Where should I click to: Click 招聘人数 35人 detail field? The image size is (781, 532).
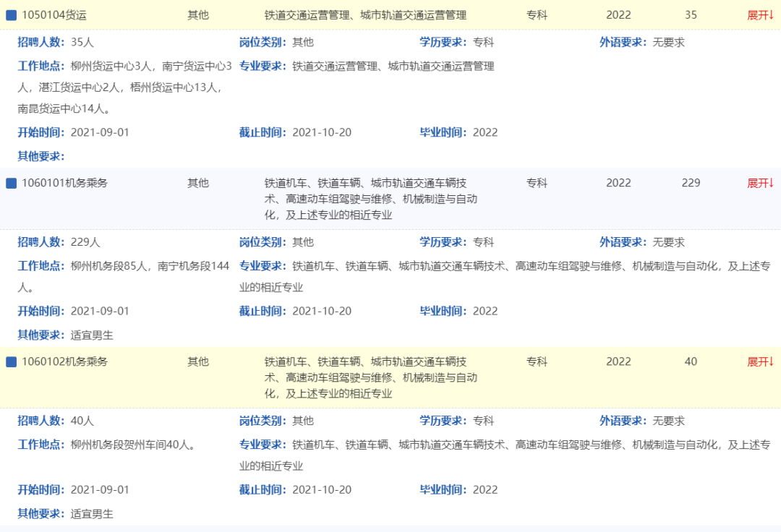click(x=56, y=43)
